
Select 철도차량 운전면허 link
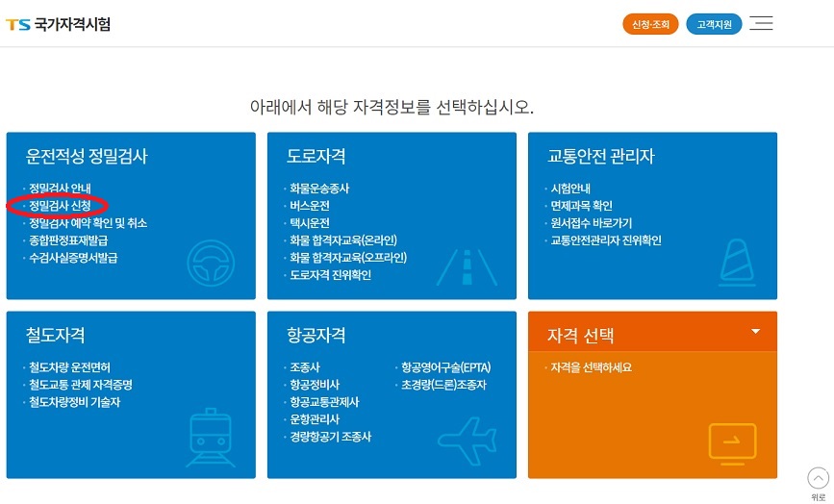[x=69, y=367]
